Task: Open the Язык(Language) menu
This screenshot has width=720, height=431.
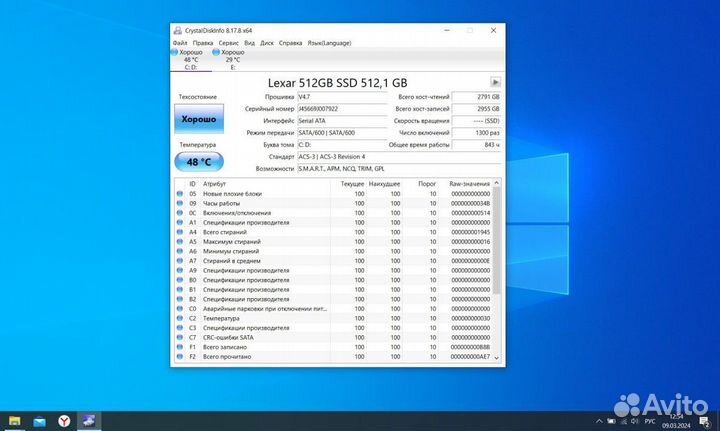Action: click(x=329, y=43)
